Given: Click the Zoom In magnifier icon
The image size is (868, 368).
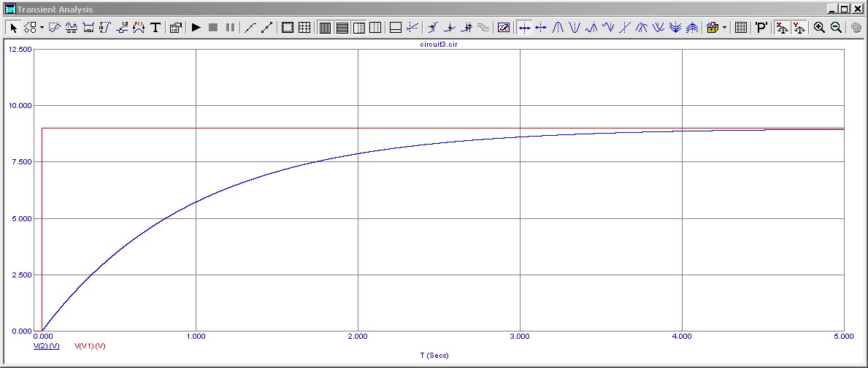Looking at the screenshot, I should point(819,28).
